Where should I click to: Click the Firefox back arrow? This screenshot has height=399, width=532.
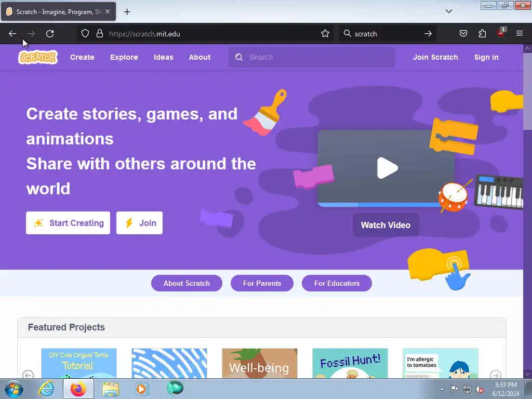tap(12, 34)
